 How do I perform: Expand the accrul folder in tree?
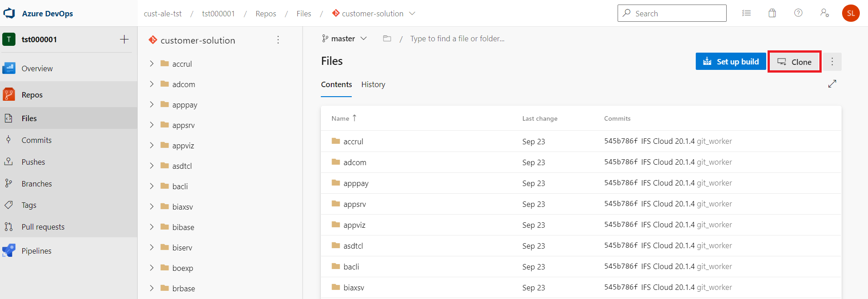click(152, 64)
